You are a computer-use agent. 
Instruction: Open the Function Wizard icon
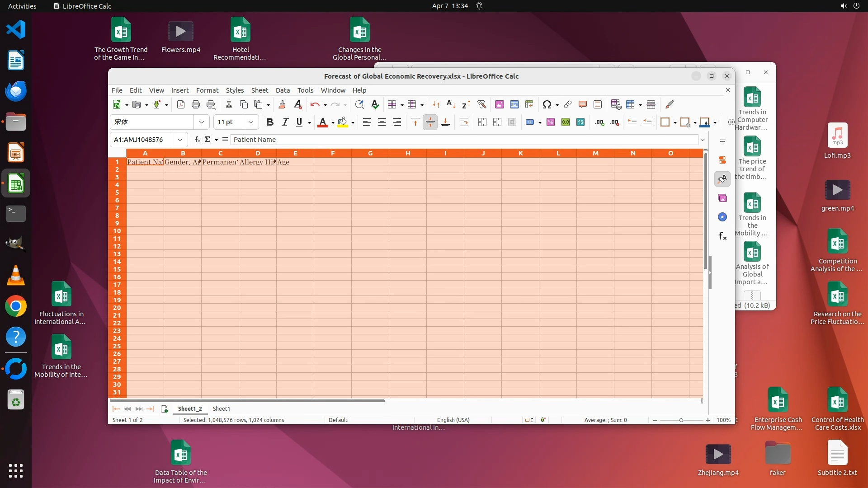198,140
